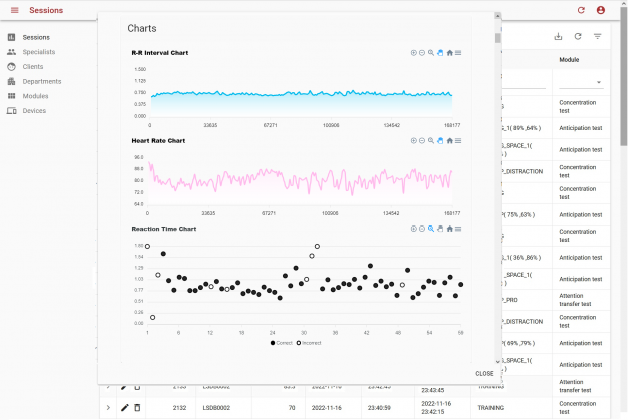Reset zoom on the Heart Rate Chart

(x=449, y=141)
